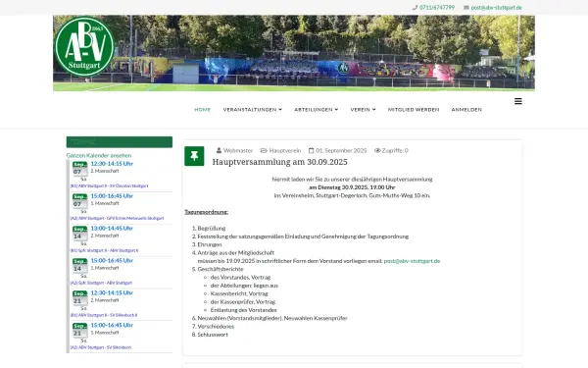Image resolution: width=588 pixels, height=368 pixels.
Task: Click agenda item Anträge aus der Mitgliedschaft
Action: (236, 253)
